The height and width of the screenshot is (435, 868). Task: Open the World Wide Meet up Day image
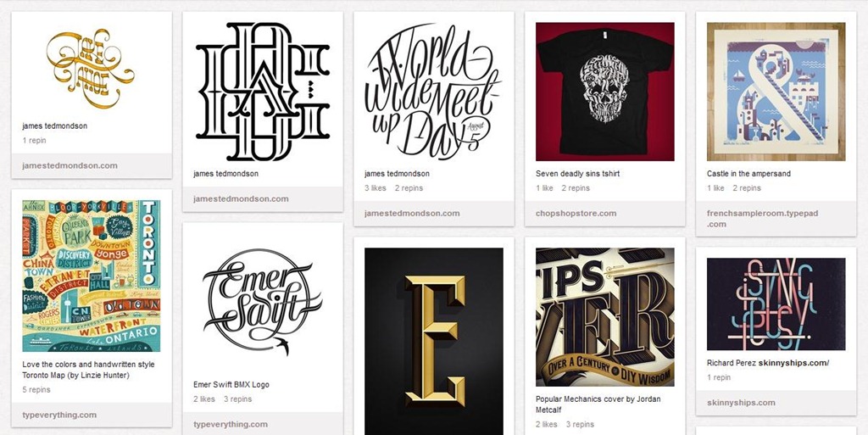pyautogui.click(x=433, y=92)
